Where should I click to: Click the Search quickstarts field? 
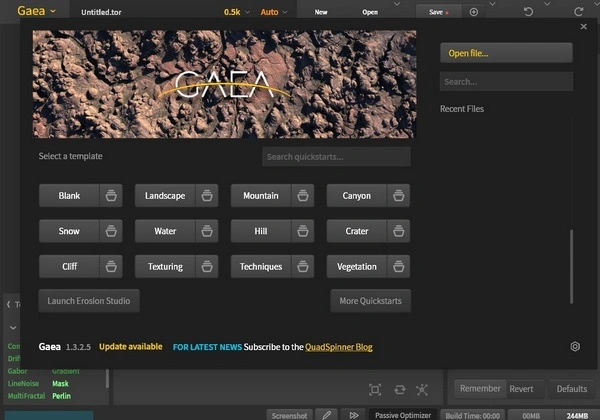pyautogui.click(x=336, y=157)
